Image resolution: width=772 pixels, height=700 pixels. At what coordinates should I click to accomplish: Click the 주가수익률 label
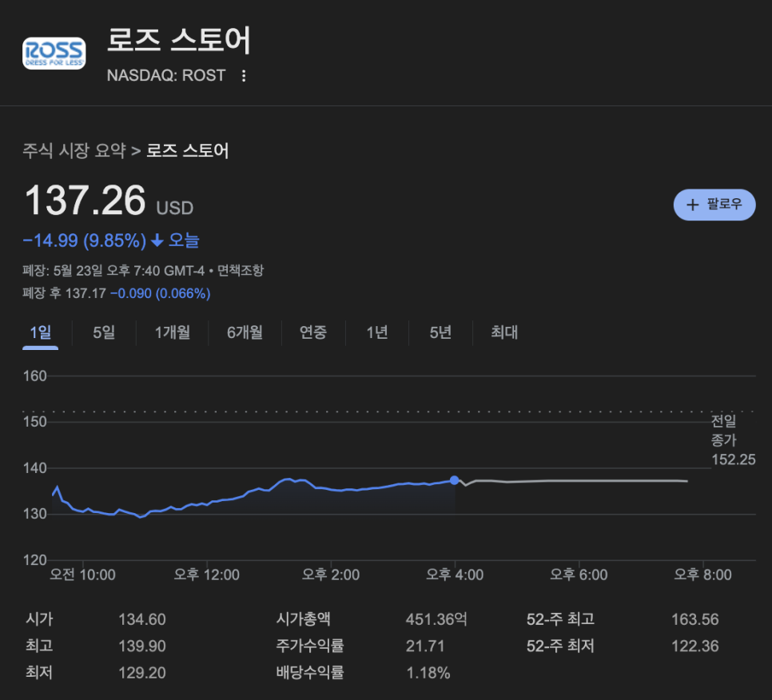(310, 646)
